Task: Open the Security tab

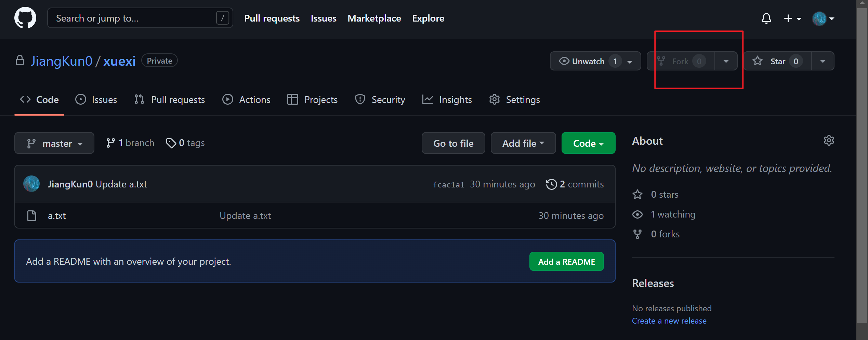Action: pos(380,100)
